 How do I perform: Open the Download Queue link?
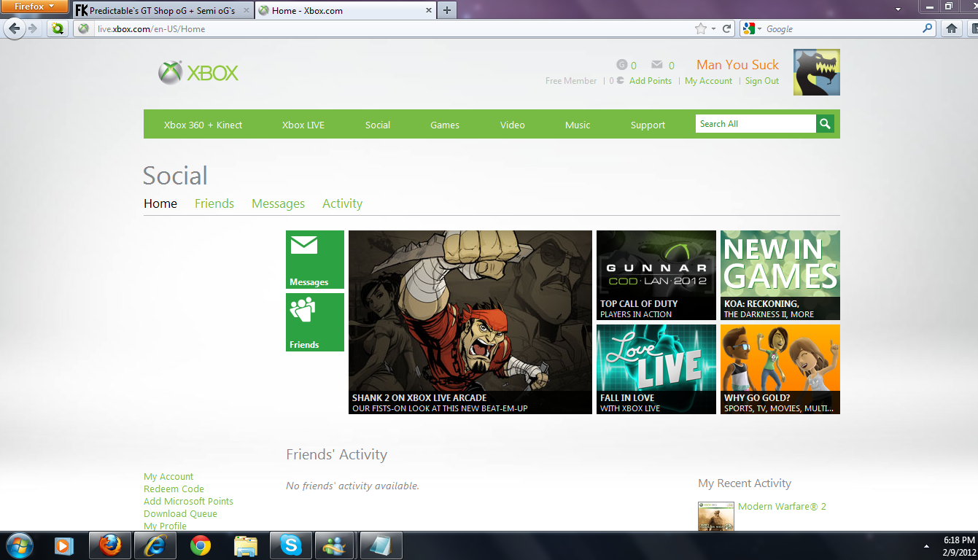(x=180, y=513)
